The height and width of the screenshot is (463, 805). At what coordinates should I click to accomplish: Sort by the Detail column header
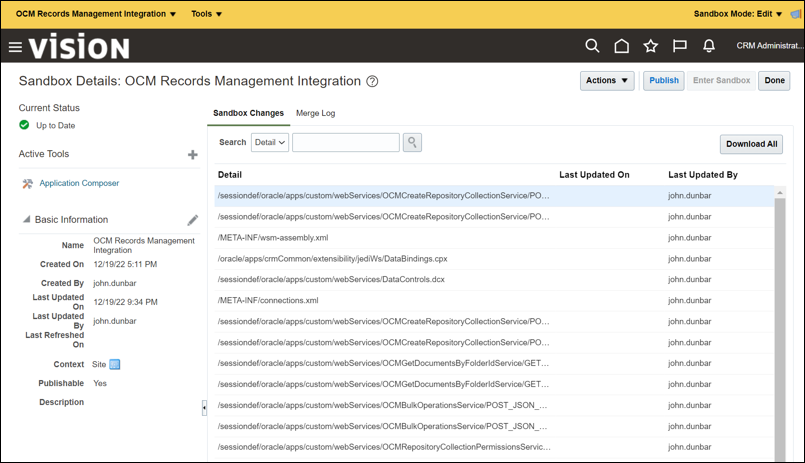click(229, 175)
